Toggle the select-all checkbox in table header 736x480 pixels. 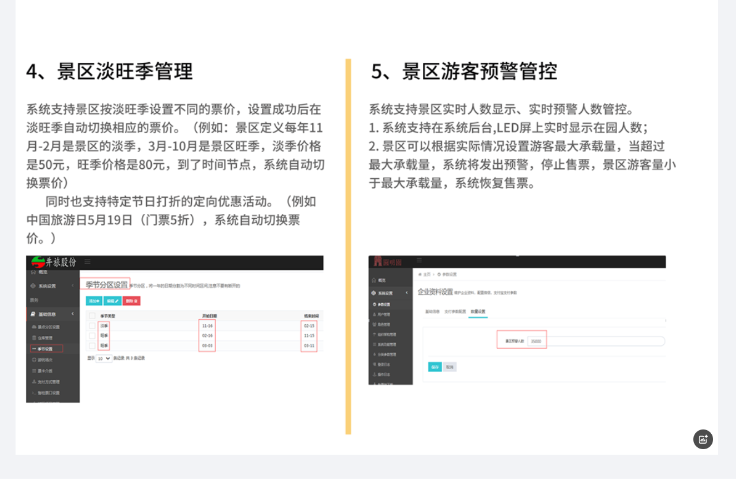coord(92,315)
